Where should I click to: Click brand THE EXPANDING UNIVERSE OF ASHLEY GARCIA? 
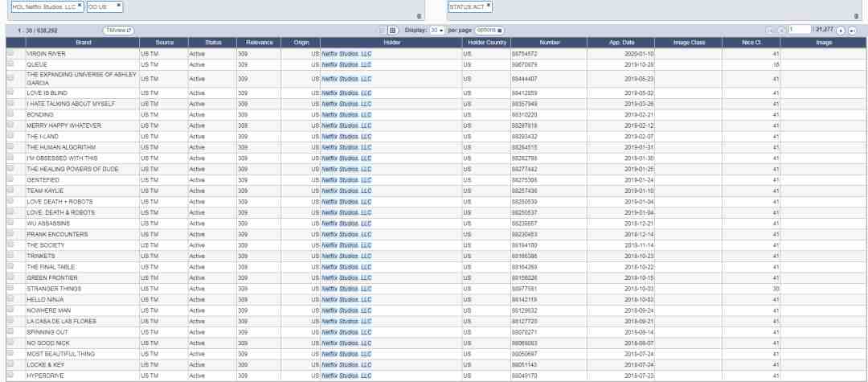tap(81, 79)
